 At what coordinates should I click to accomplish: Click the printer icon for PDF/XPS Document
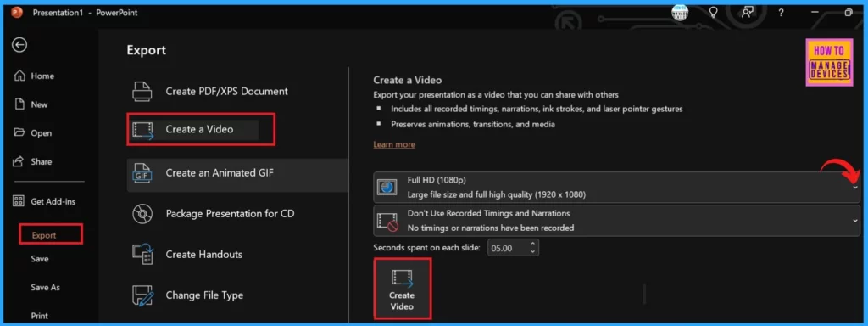[x=142, y=92]
